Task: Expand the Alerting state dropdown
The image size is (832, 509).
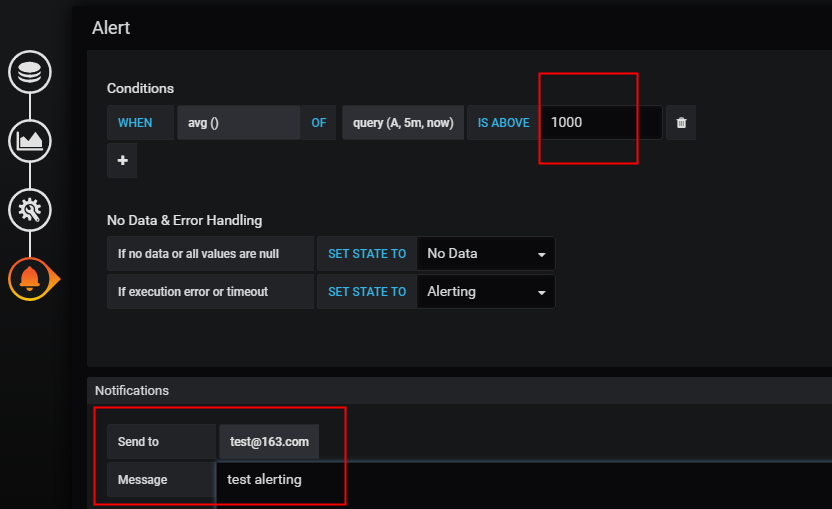Action: pos(485,292)
